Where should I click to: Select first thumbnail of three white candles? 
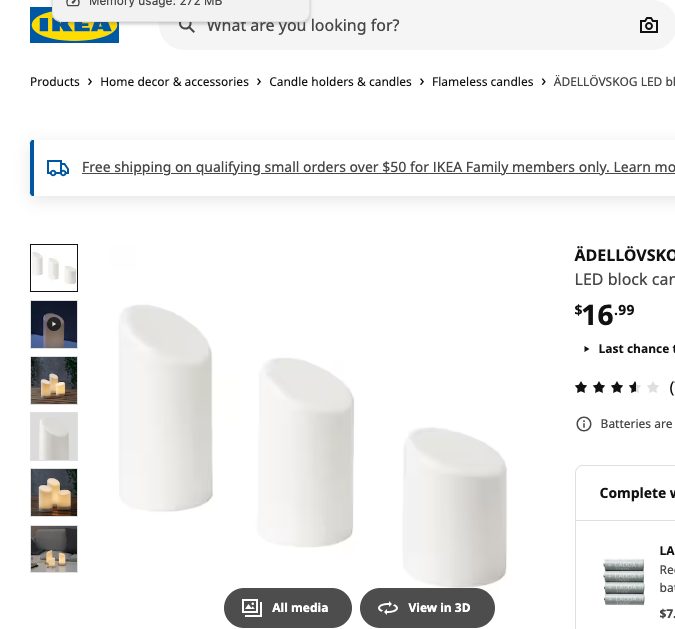point(54,268)
